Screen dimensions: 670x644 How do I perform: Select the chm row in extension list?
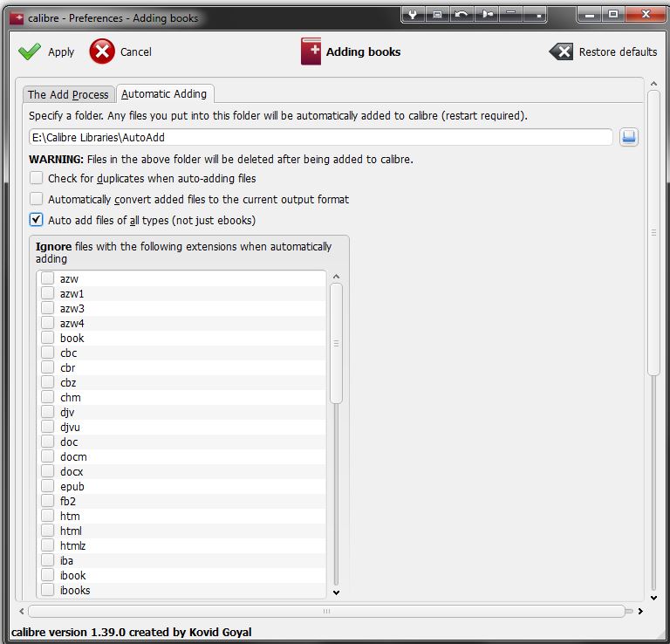point(181,397)
